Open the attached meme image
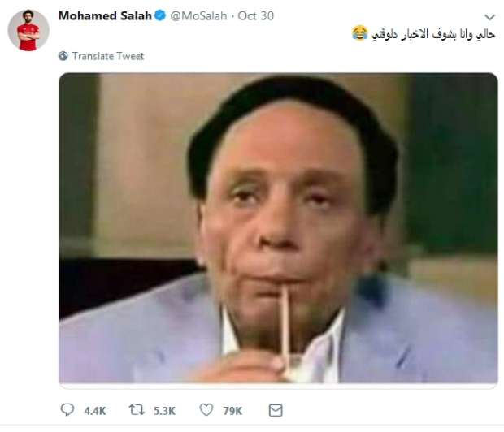Viewport: 504px width, 432px height. (x=278, y=228)
